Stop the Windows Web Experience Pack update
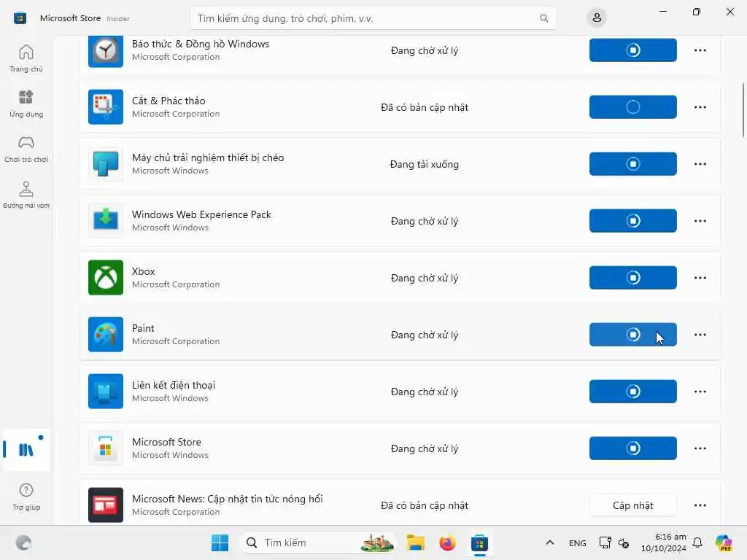The image size is (747, 560). 632,221
